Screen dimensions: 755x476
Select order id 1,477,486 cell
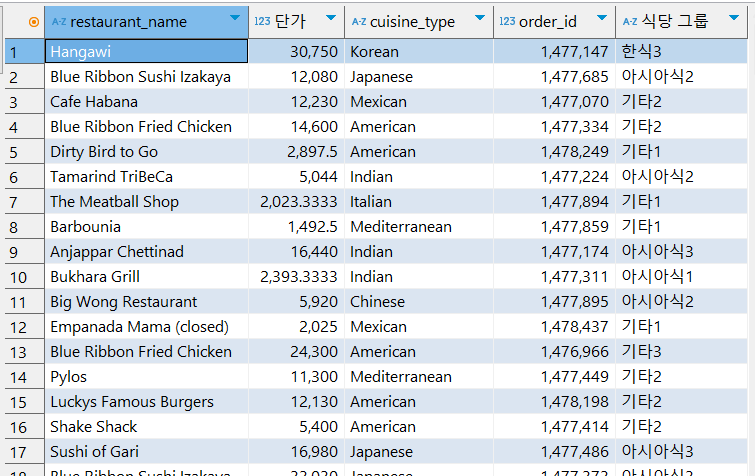pyautogui.click(x=555, y=452)
